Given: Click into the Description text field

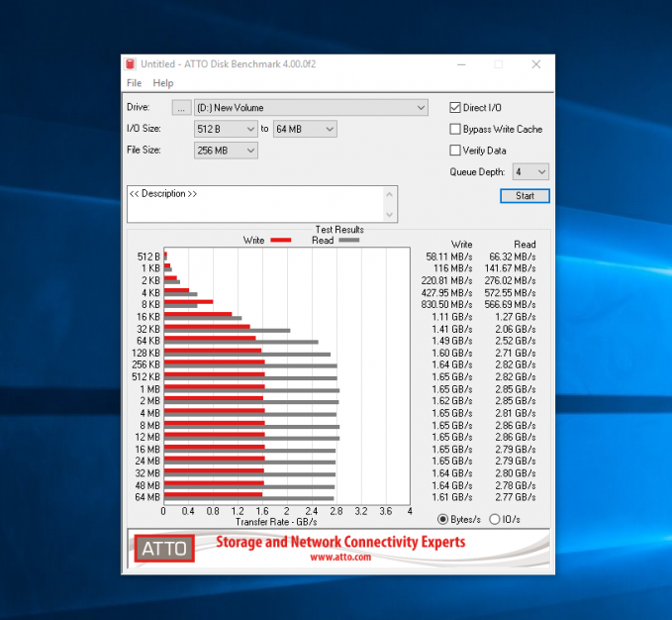Looking at the screenshot, I should [x=256, y=204].
